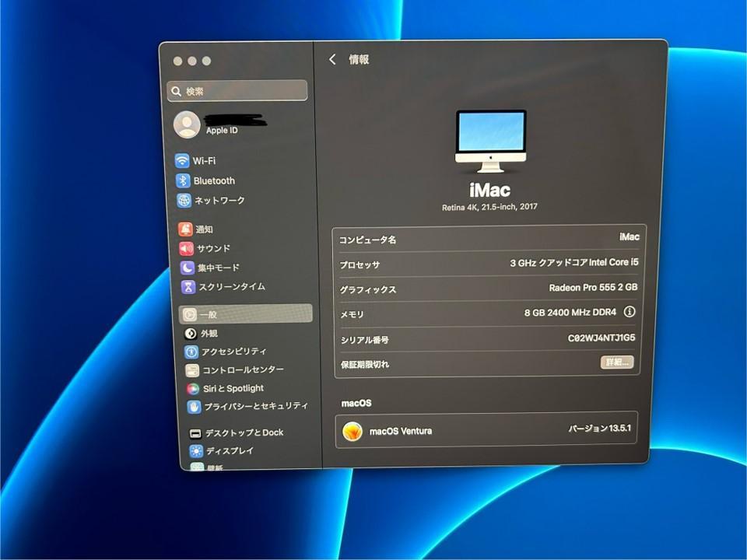747x560 pixels.
Task: Open デスクトップと Dock icon
Action: [195, 433]
